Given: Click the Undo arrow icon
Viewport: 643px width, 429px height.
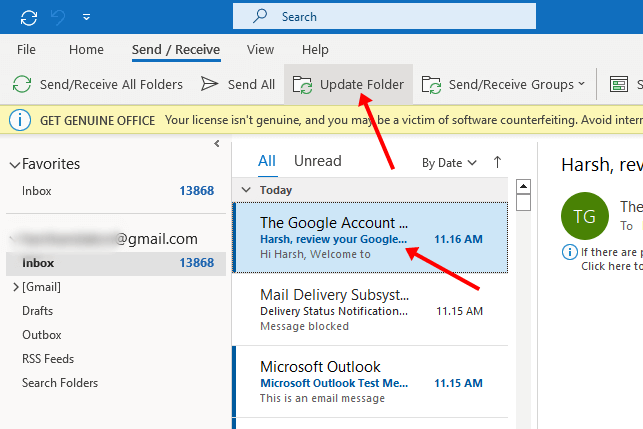Looking at the screenshot, I should pyautogui.click(x=60, y=17).
